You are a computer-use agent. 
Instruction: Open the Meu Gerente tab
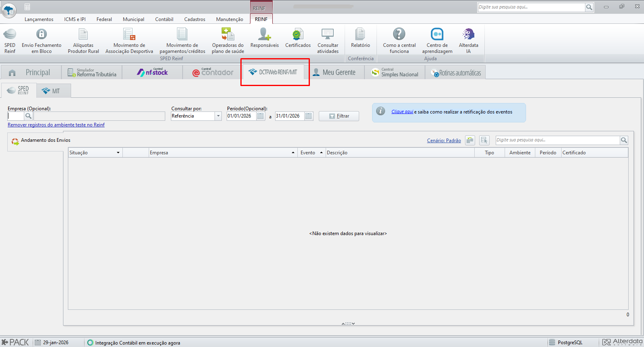click(x=335, y=72)
